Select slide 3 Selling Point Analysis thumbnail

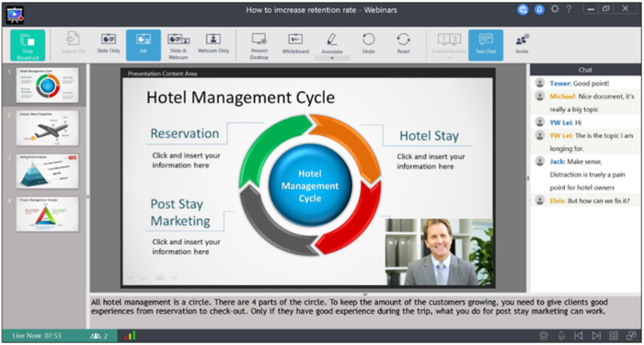click(x=47, y=171)
